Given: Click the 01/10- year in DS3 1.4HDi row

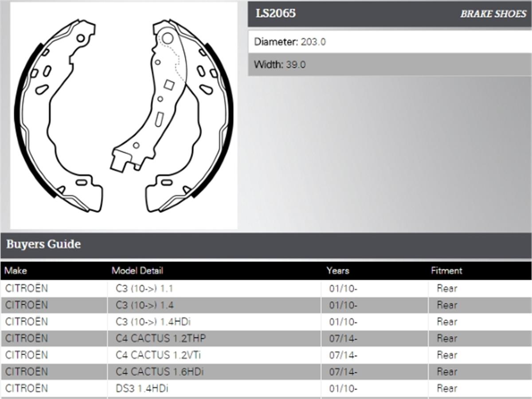Looking at the screenshot, I should [x=343, y=388].
